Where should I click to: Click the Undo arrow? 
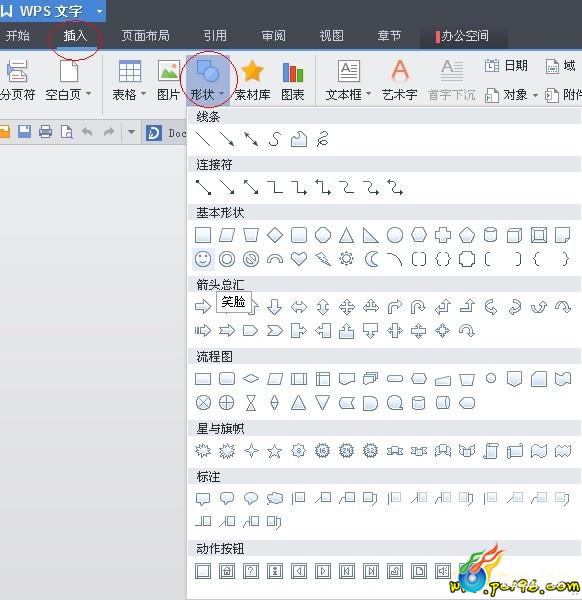pyautogui.click(x=87, y=132)
